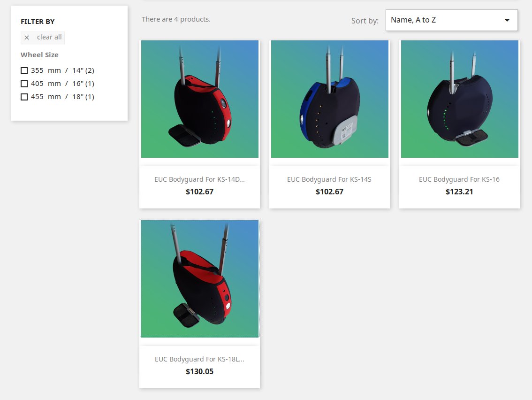The width and height of the screenshot is (532, 400).
Task: Click the Sort by dropdown arrow
Action: click(x=507, y=20)
